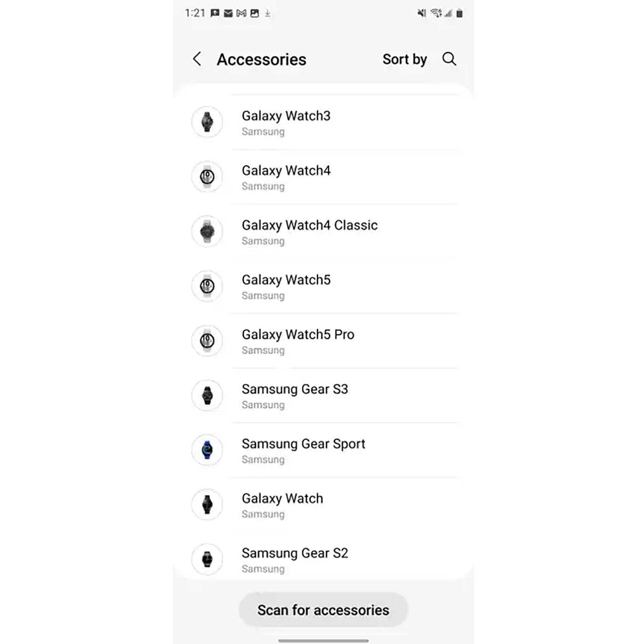
Task: Select the Samsung Gear S2 device icon
Action: pyautogui.click(x=207, y=560)
